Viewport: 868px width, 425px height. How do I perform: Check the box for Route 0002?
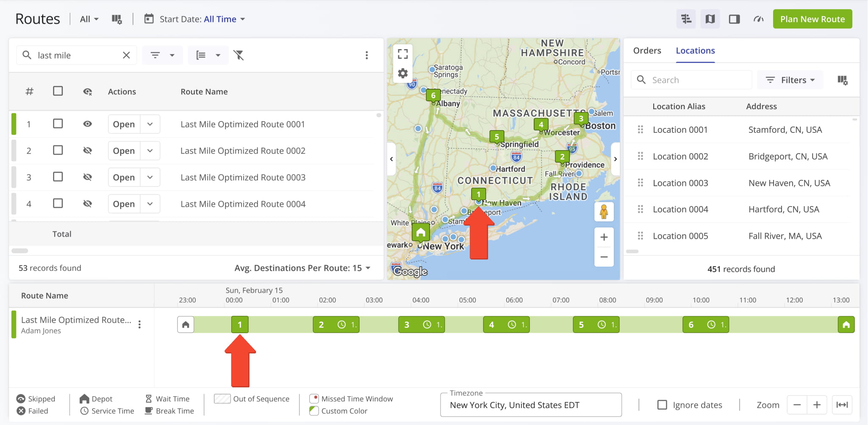(x=58, y=150)
